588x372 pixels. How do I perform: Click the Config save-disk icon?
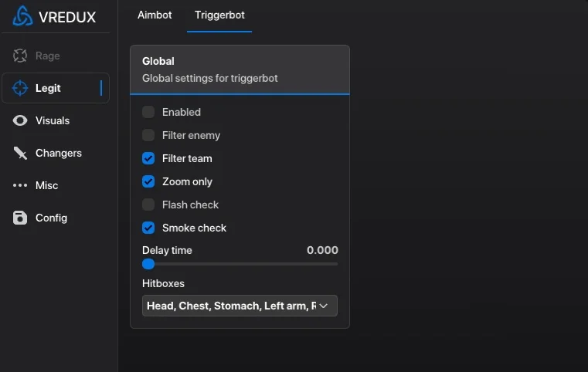pyautogui.click(x=20, y=218)
